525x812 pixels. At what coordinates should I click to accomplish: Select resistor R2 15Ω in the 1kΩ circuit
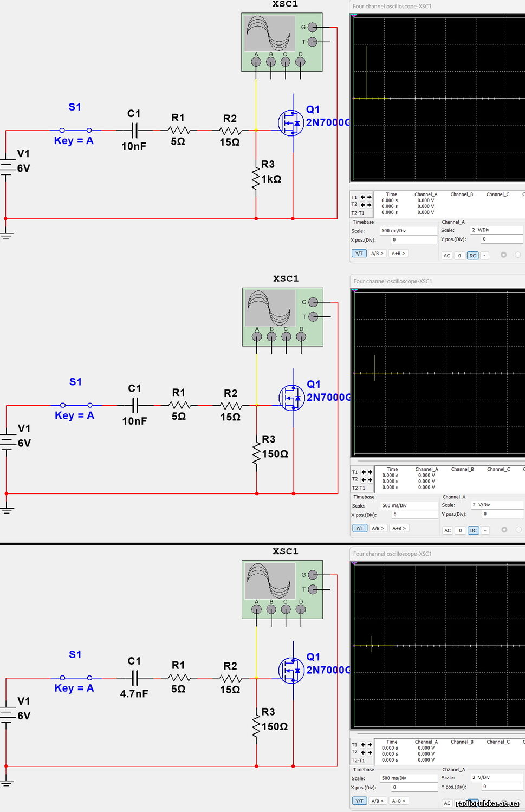coord(230,130)
